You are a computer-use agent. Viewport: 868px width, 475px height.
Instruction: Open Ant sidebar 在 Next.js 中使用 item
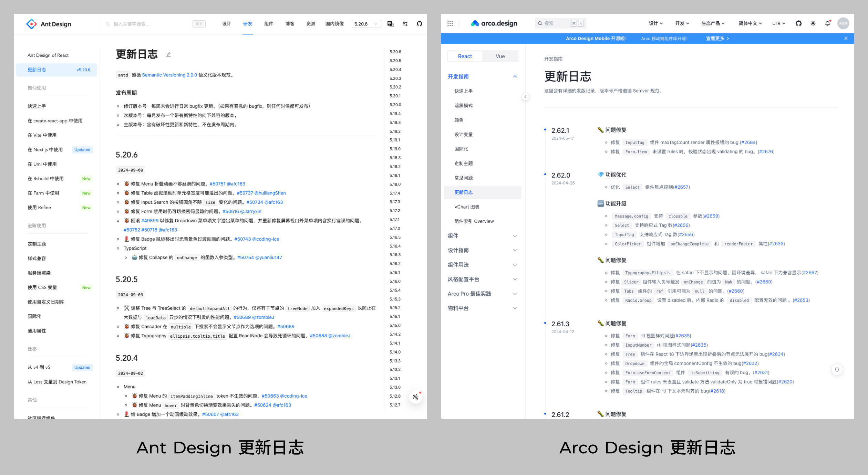[x=56, y=150]
